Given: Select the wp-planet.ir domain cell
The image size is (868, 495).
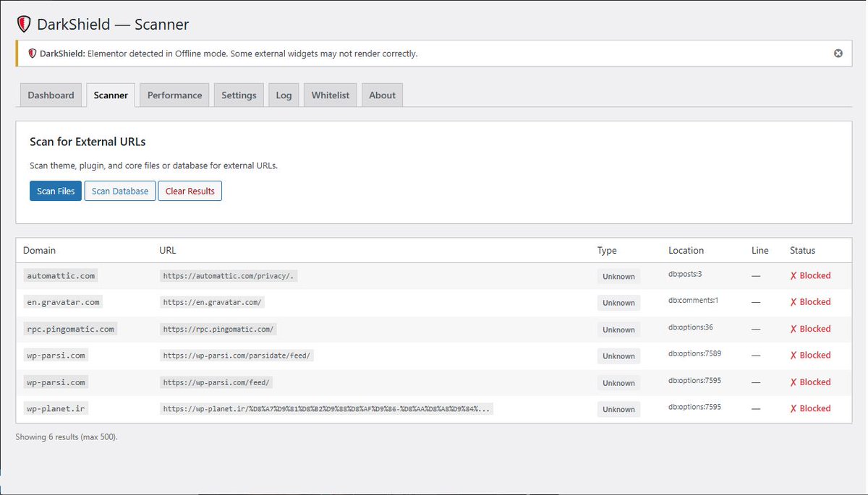Looking at the screenshot, I should [56, 408].
